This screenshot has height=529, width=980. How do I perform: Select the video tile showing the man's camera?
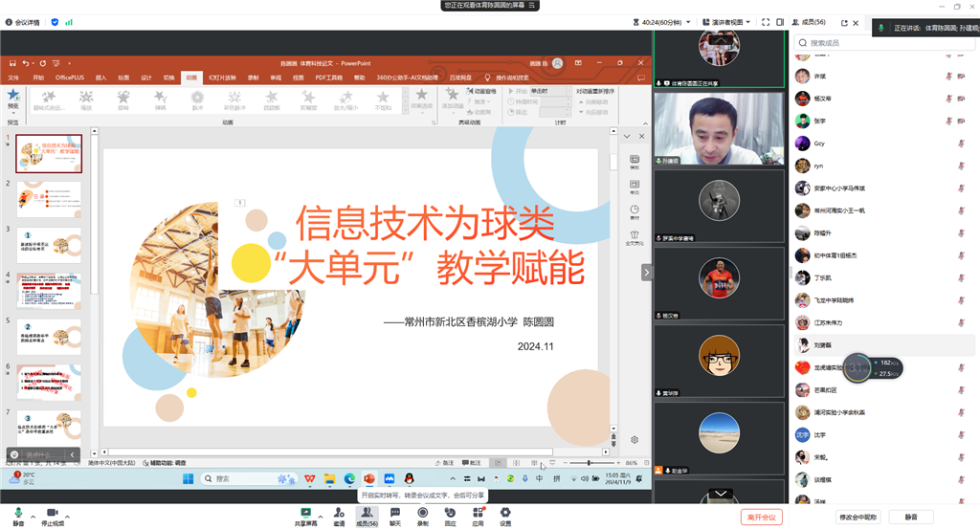(x=719, y=128)
